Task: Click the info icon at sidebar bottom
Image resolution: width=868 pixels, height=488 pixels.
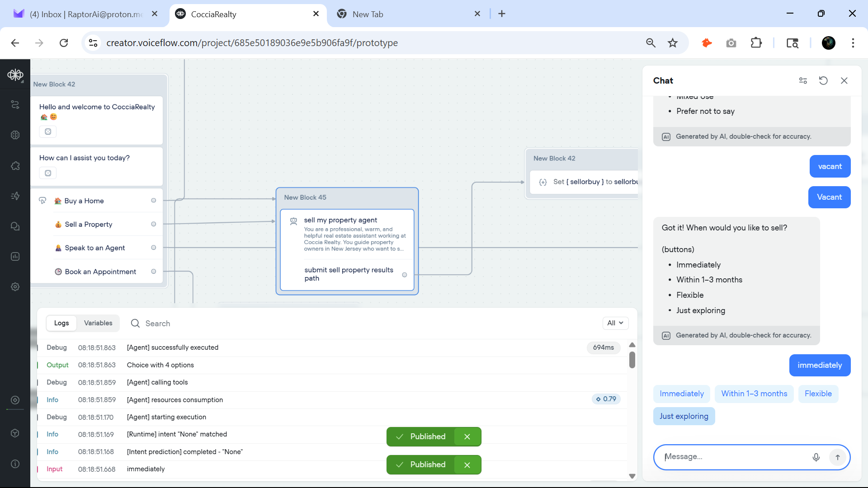Action: tap(15, 464)
